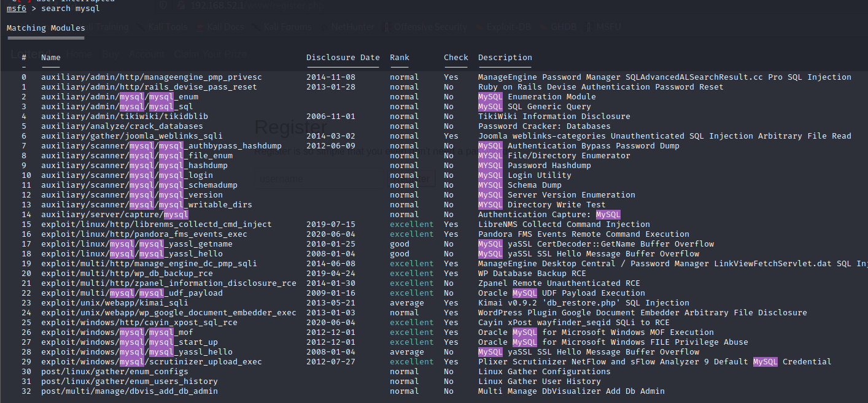Select module post/linux/gather/enum_users_history
The image size is (868, 403).
click(130, 382)
